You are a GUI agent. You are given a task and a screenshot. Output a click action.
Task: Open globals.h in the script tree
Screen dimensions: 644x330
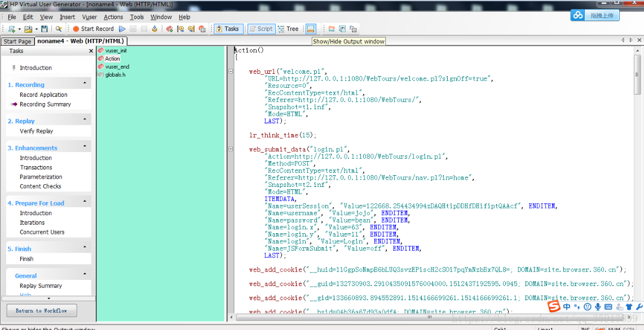[111, 74]
